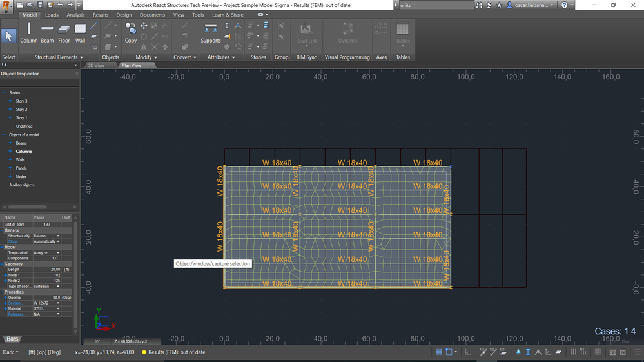Toggle bar numbers display in status bar
This screenshot has width=644, height=362.
pos(493,352)
